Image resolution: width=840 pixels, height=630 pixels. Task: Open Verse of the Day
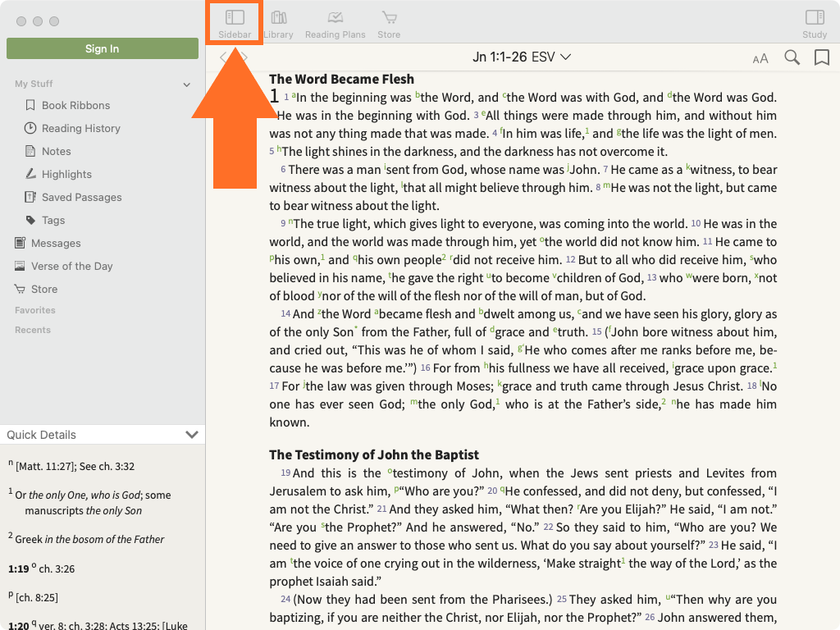point(71,266)
